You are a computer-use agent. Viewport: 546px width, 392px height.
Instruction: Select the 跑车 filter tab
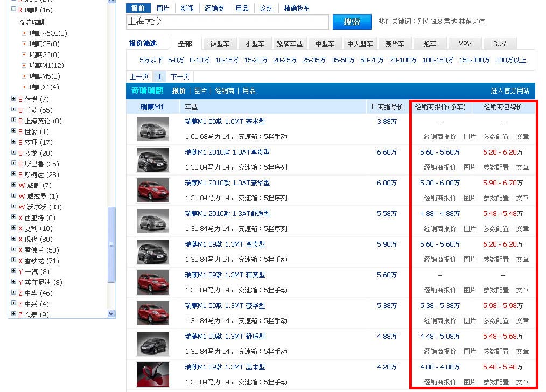tap(430, 44)
